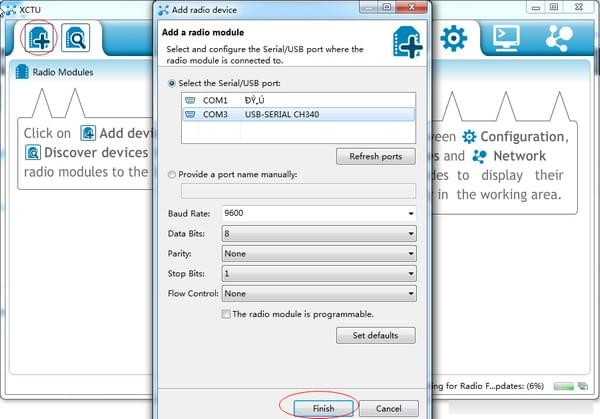The image size is (600, 419).
Task: Open the Stop Bits dropdown
Action: click(x=319, y=274)
